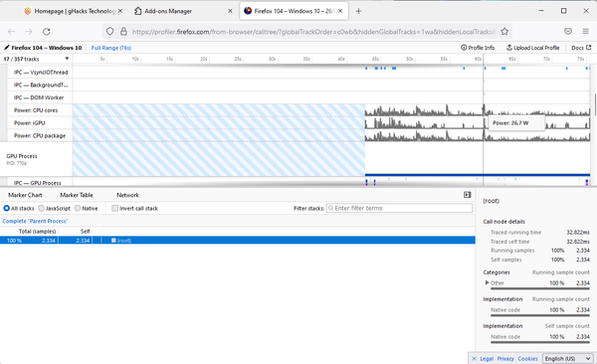
Task: Select JavaScript stacks radio option
Action: tap(42, 208)
